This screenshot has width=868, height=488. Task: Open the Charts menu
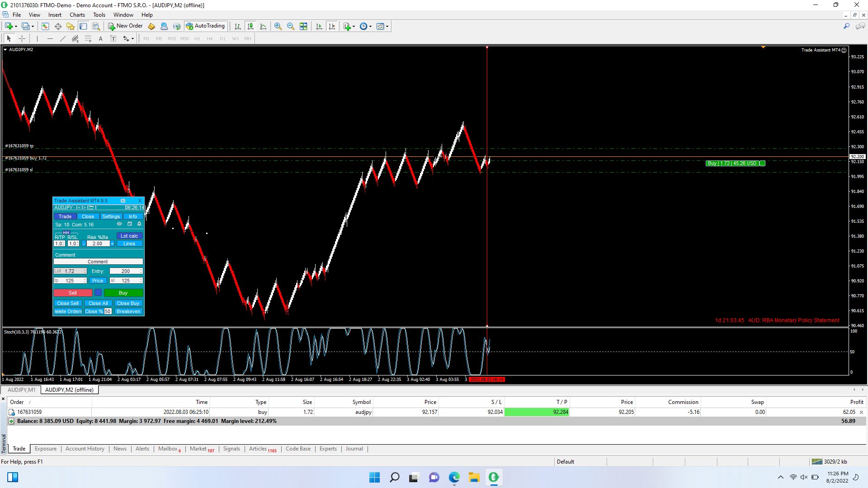point(77,14)
